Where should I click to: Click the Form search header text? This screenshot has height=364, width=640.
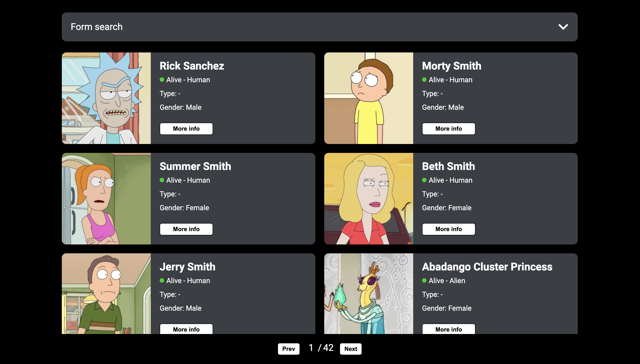(x=97, y=27)
